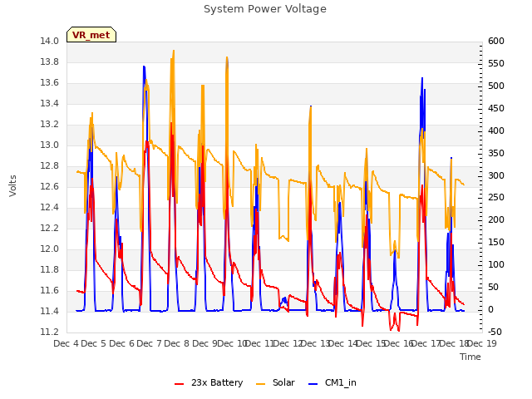Click the 200 right axis value
The height and width of the screenshot is (399, 532).
point(496,219)
